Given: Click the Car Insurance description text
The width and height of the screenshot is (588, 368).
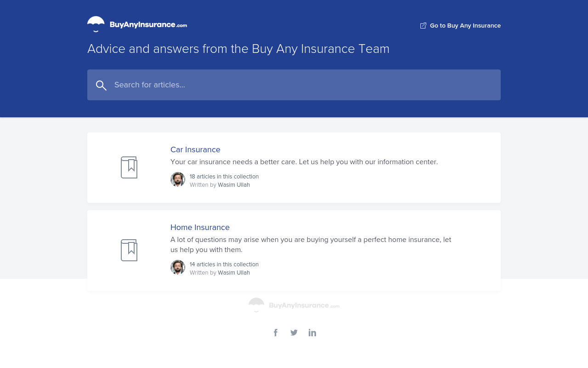Looking at the screenshot, I should [x=304, y=162].
